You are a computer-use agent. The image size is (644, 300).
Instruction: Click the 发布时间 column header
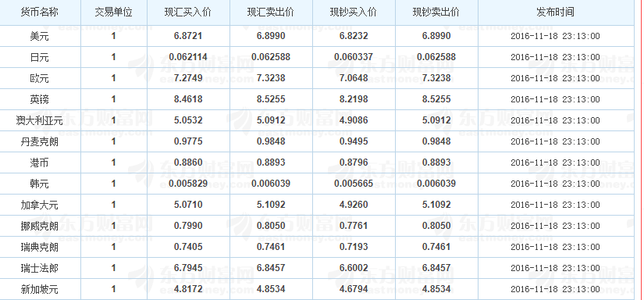point(555,12)
